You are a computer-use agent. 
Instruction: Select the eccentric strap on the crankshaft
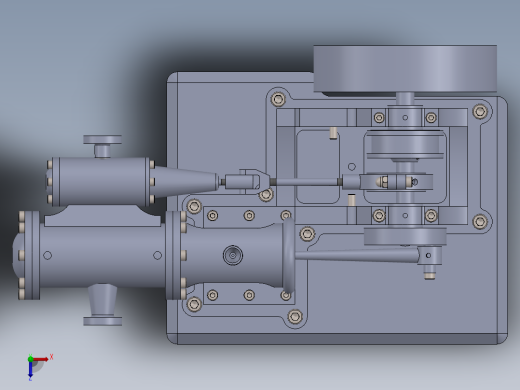click(396, 182)
